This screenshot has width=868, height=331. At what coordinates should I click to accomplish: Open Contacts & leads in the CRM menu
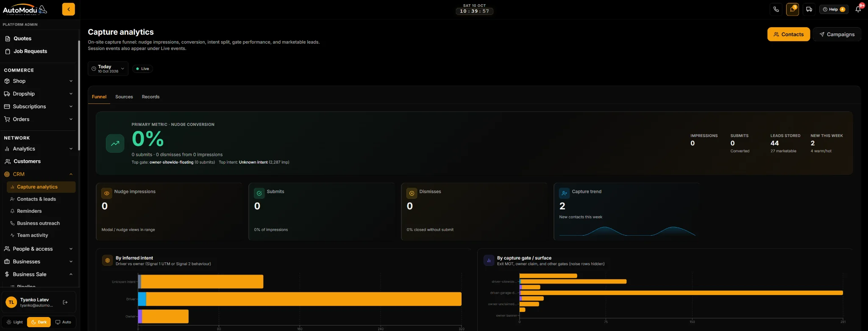point(42,199)
